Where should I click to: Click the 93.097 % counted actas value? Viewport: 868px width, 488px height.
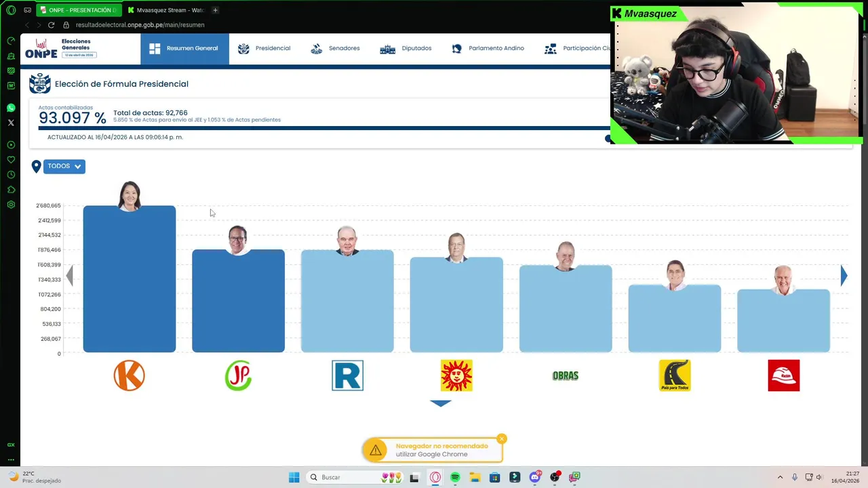(x=73, y=118)
